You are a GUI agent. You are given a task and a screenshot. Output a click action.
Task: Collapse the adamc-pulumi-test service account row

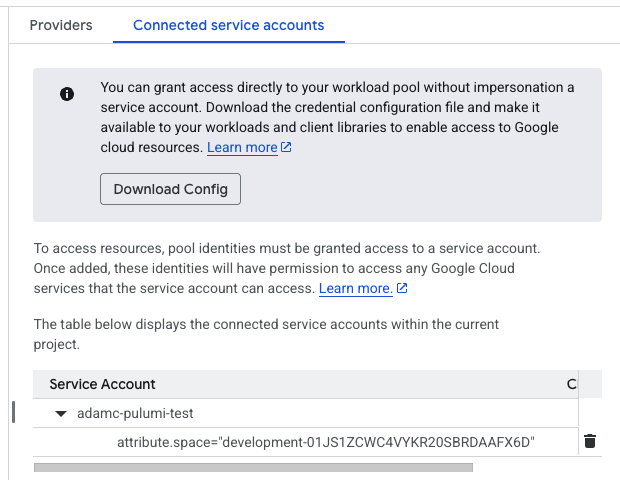61,413
